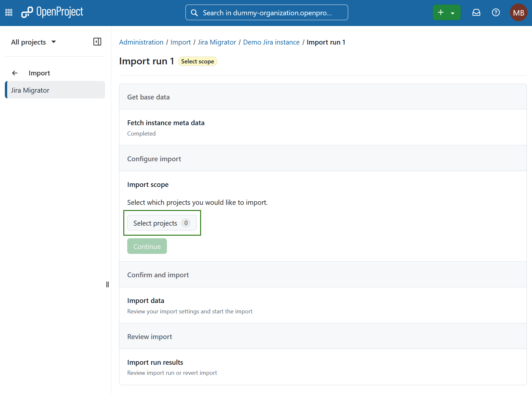Viewport: 532px width, 394px height.
Task: Click the Select scope status label
Action: coord(198,61)
